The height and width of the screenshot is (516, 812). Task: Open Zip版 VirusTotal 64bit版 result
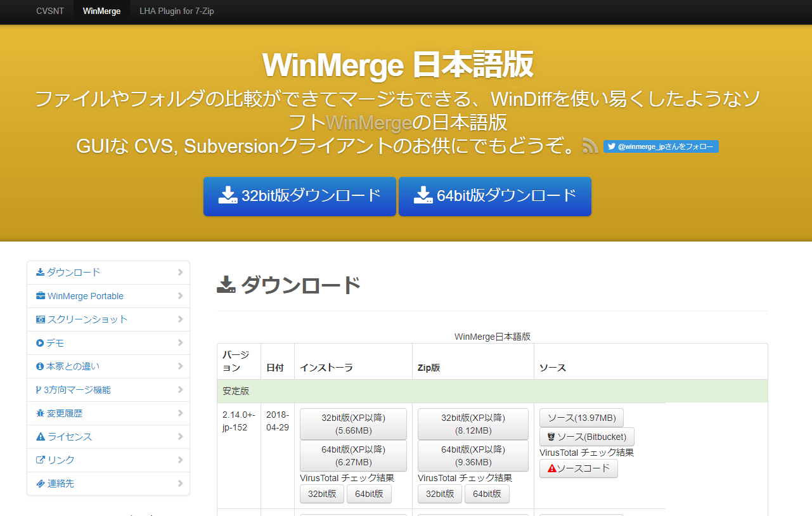(x=487, y=494)
